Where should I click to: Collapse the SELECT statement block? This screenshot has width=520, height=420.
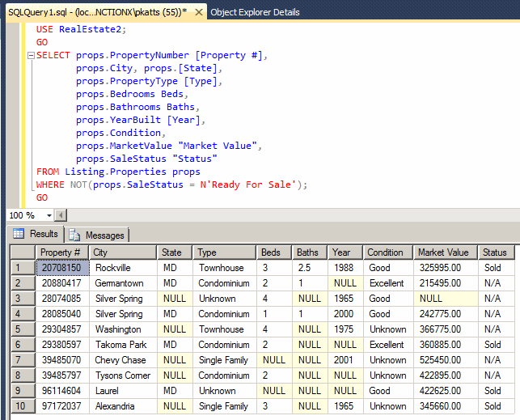(x=31, y=55)
